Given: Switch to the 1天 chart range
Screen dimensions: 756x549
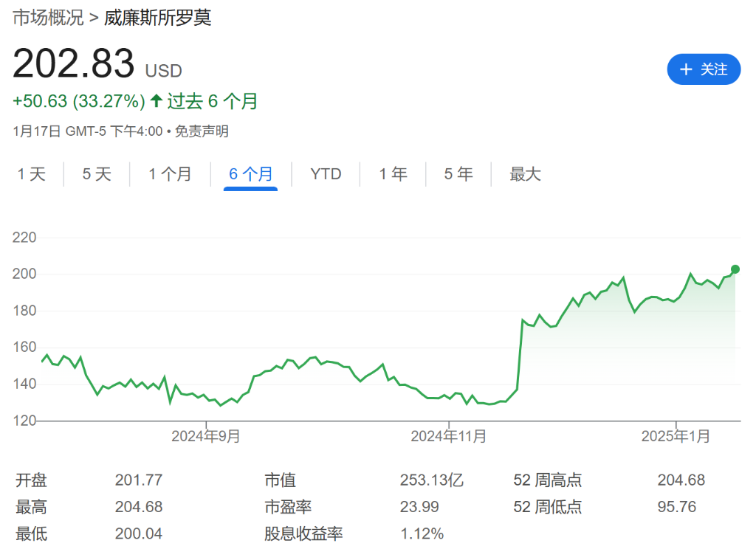Looking at the screenshot, I should coord(31,174).
